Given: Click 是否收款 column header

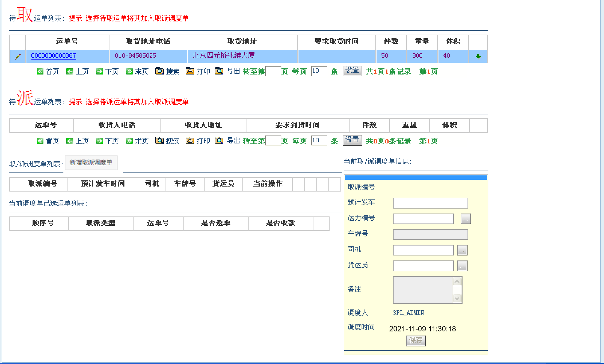Looking at the screenshot, I should (281, 223).
